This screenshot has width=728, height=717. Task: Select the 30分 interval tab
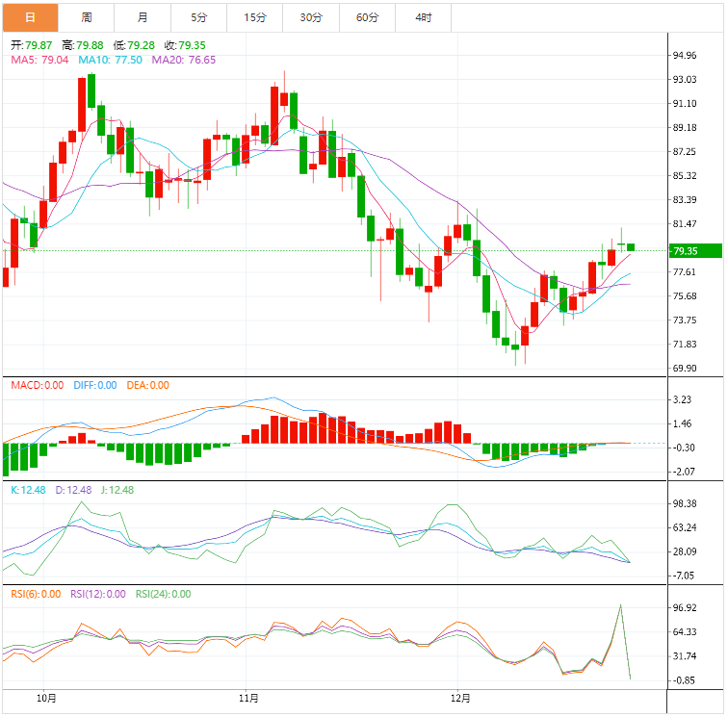(311, 17)
